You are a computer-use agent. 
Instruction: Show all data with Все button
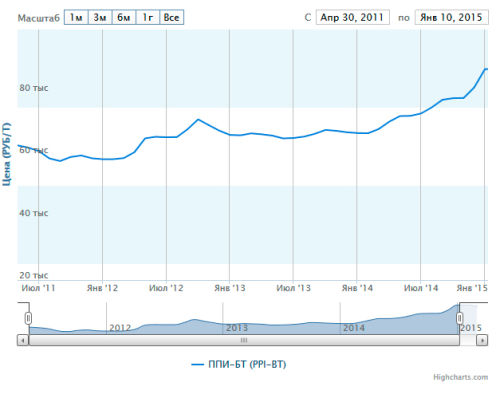pos(172,17)
